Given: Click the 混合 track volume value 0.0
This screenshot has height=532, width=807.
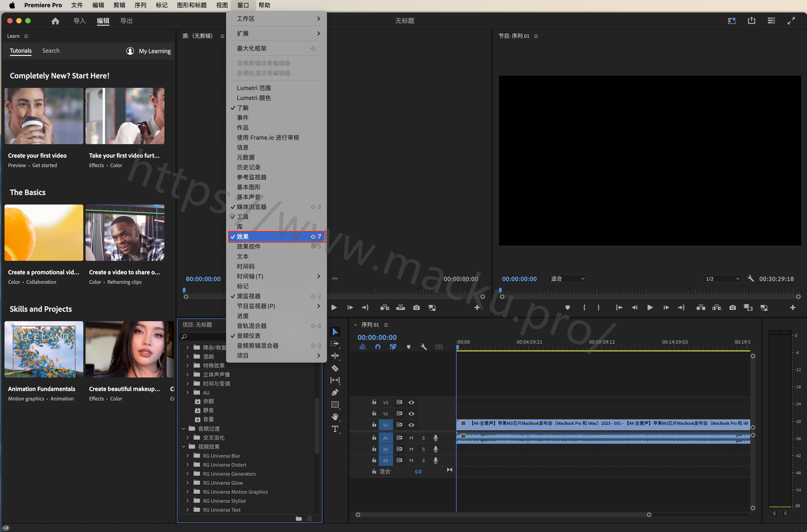Looking at the screenshot, I should pos(418,472).
